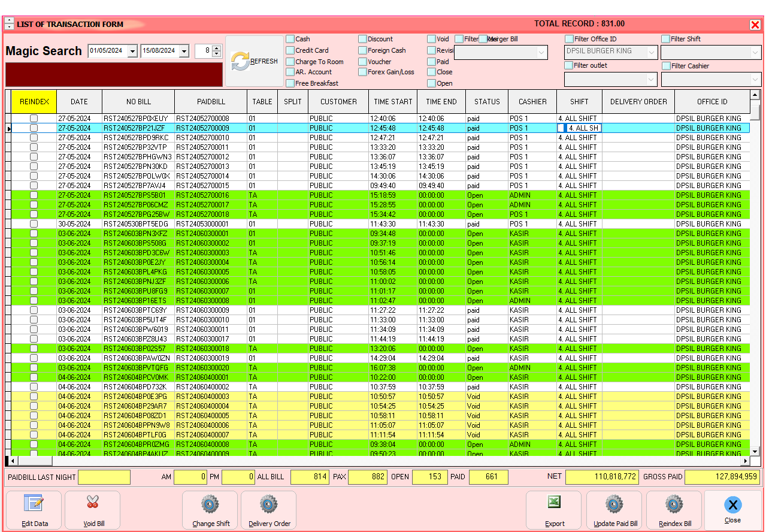Enable the Cash payment filter checkbox
The width and height of the screenshot is (766, 532).
click(290, 39)
